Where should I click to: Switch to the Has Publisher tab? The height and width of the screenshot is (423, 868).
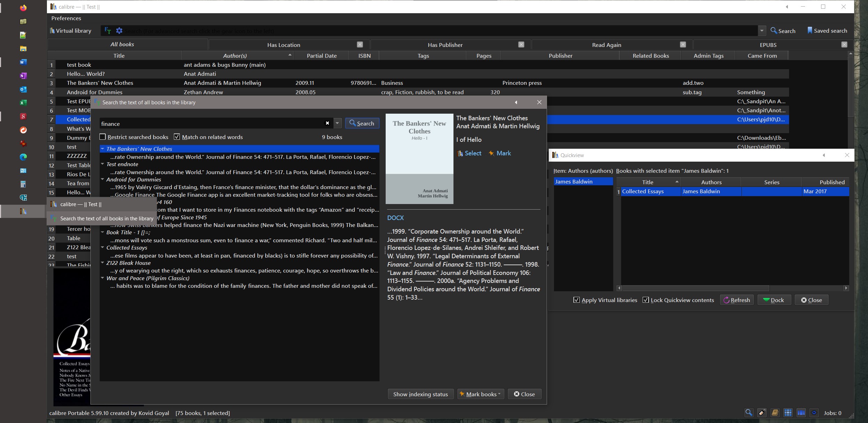click(x=445, y=45)
